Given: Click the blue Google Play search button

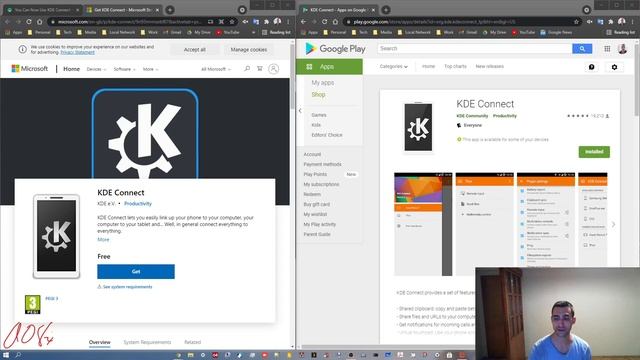Looking at the screenshot, I should (582, 49).
